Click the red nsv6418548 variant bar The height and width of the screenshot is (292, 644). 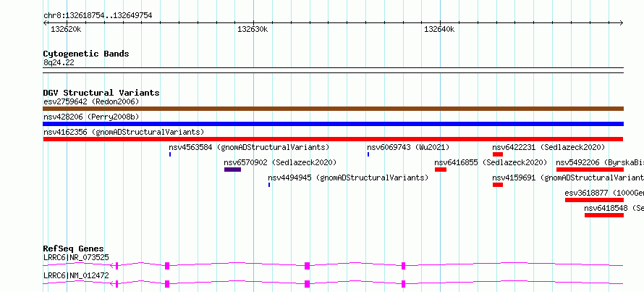604,215
